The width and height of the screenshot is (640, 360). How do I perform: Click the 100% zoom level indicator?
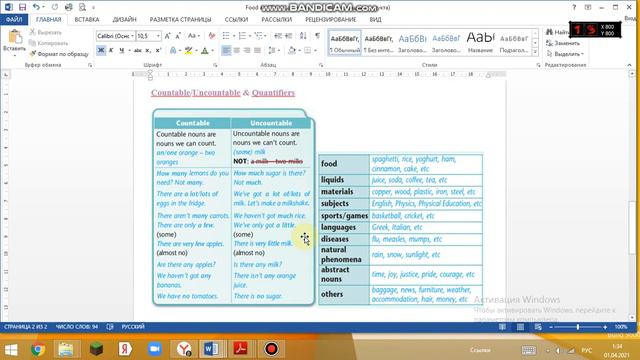coord(621,327)
